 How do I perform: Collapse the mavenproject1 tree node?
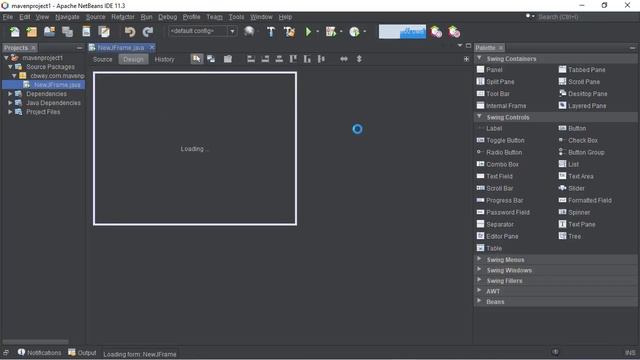6,58
